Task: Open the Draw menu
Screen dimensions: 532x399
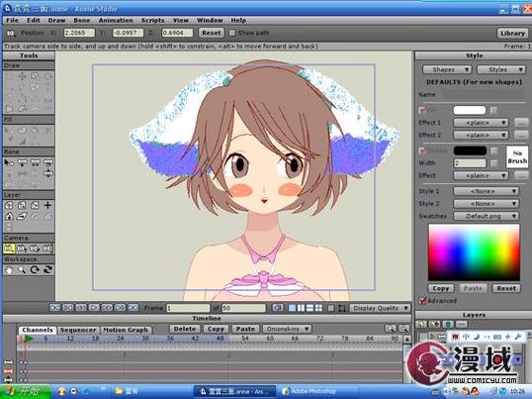Action: (56, 21)
